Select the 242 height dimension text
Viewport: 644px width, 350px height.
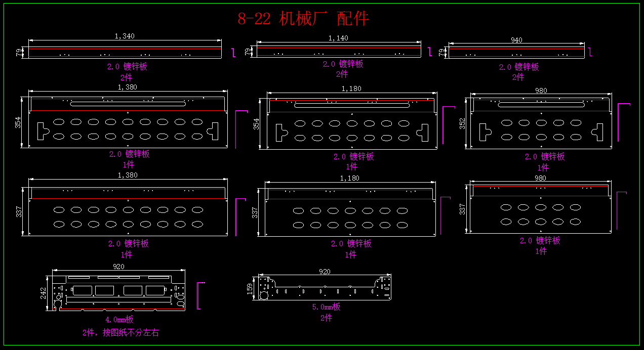[x=44, y=293]
